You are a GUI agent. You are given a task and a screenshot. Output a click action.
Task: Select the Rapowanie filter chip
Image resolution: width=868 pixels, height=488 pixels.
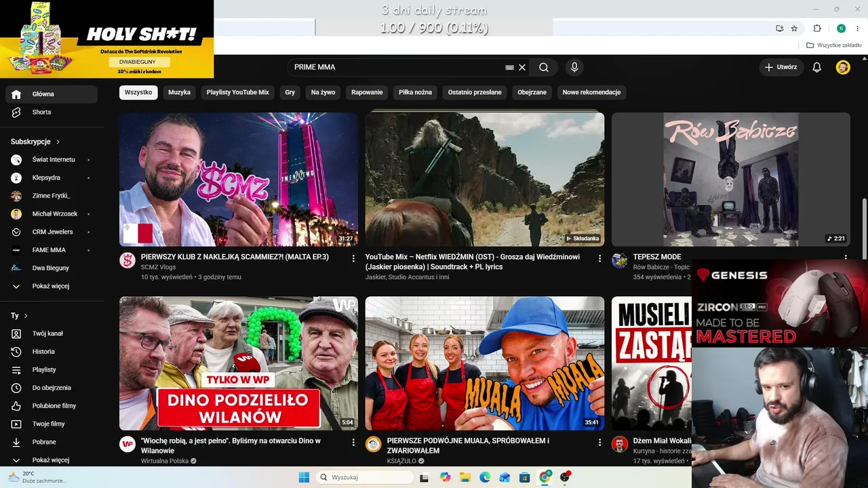[x=367, y=92]
